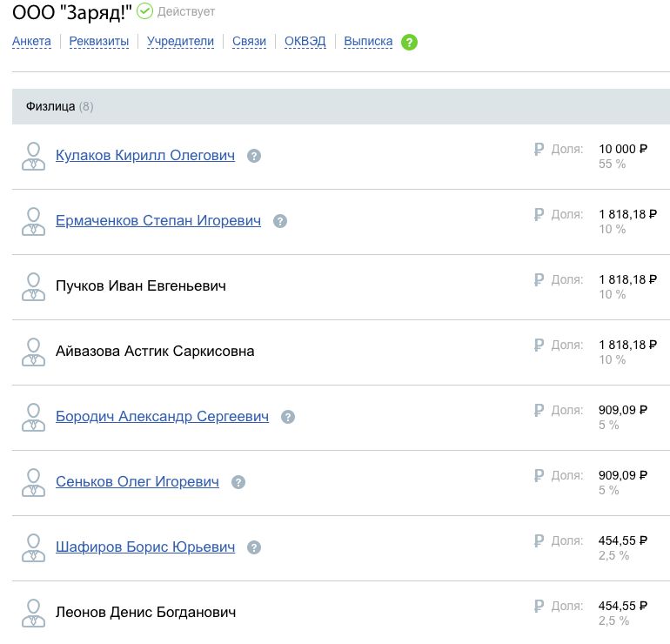This screenshot has width=670, height=644.
Task: Click the Физлица section header
Action: [50, 106]
